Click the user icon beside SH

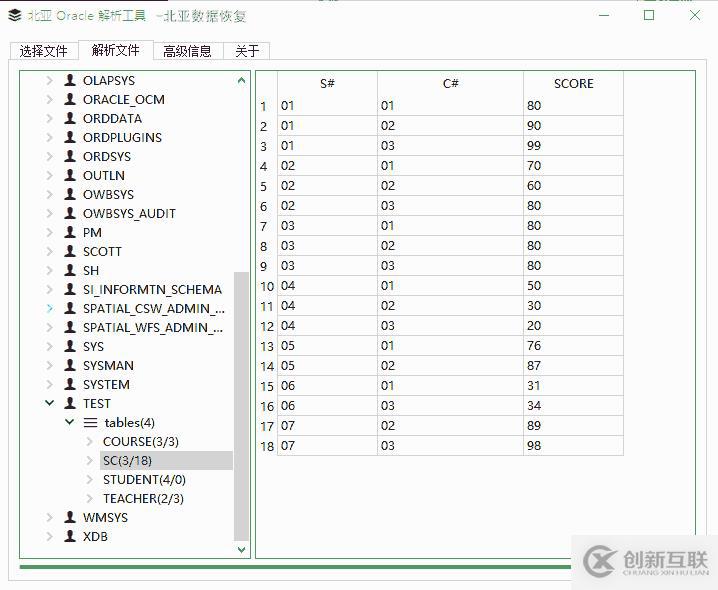click(x=70, y=270)
